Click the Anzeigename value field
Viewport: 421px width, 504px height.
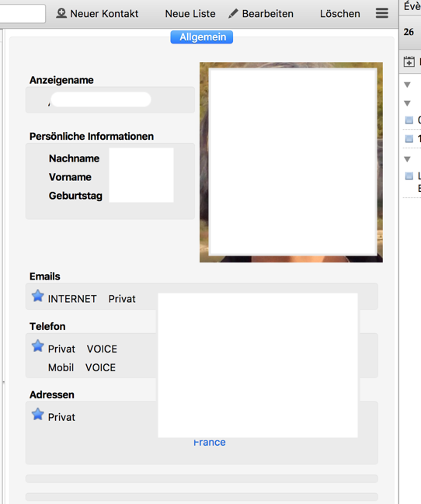pos(110,99)
